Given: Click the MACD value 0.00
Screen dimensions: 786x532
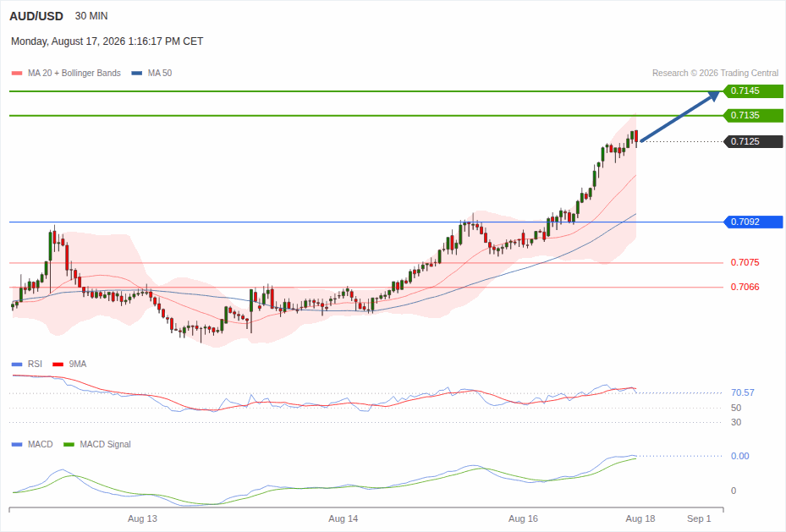Looking at the screenshot, I should (x=739, y=457).
